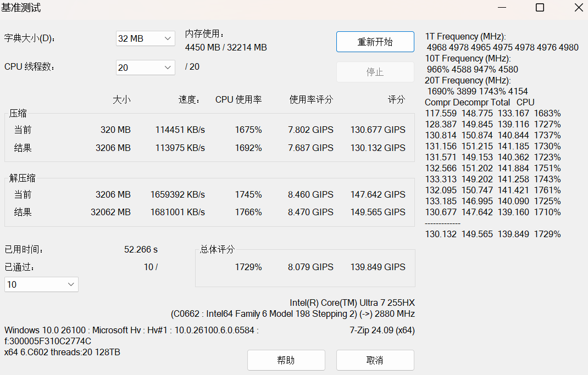Click the 7-Zip 24.09 (x64) version text

(x=382, y=331)
